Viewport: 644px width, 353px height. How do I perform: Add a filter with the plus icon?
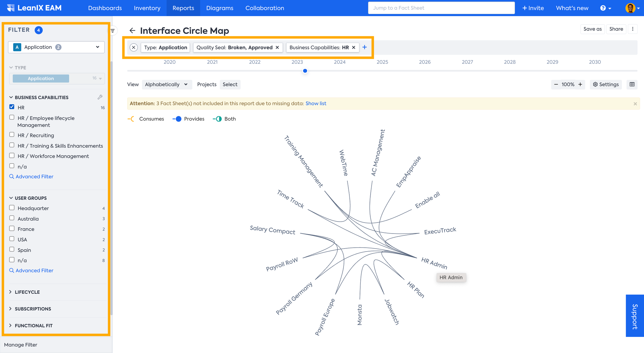pos(365,47)
